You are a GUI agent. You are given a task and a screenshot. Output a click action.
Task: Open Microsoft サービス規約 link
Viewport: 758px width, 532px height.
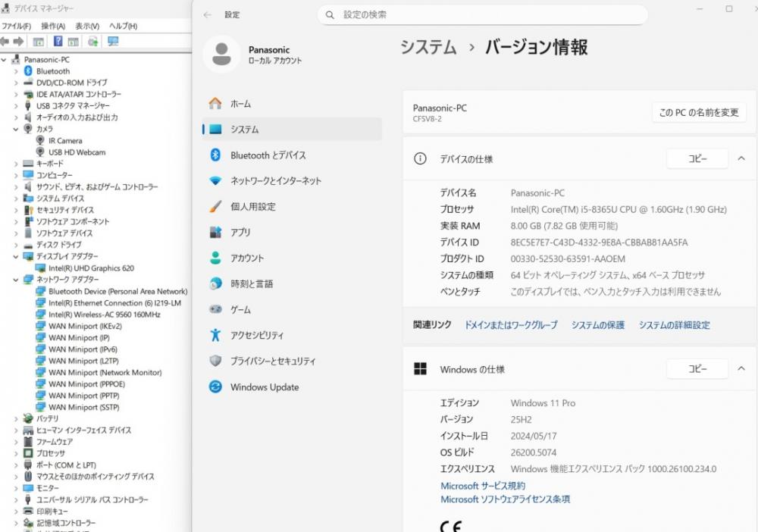pos(483,486)
